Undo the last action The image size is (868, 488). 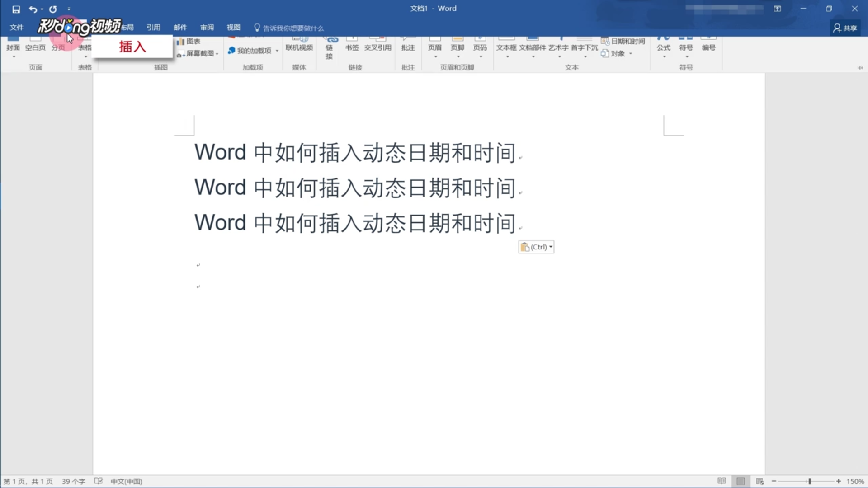(x=33, y=9)
